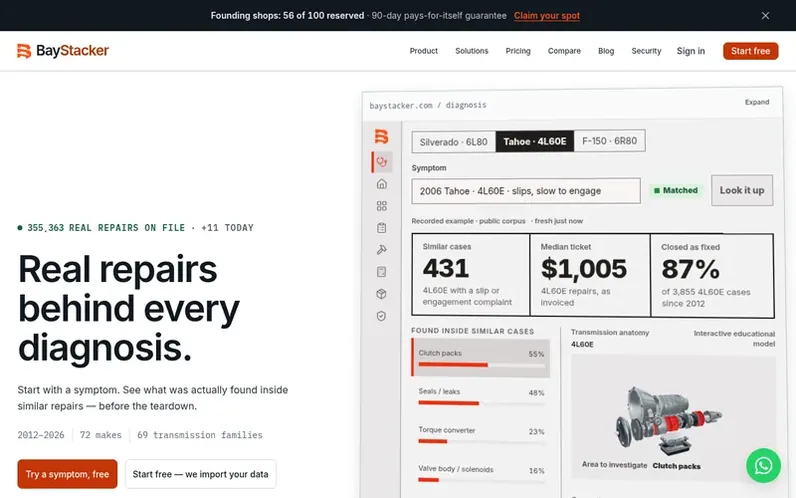Select the Seals / leaks 48% row
The width and height of the screenshot is (796, 498).
(481, 396)
